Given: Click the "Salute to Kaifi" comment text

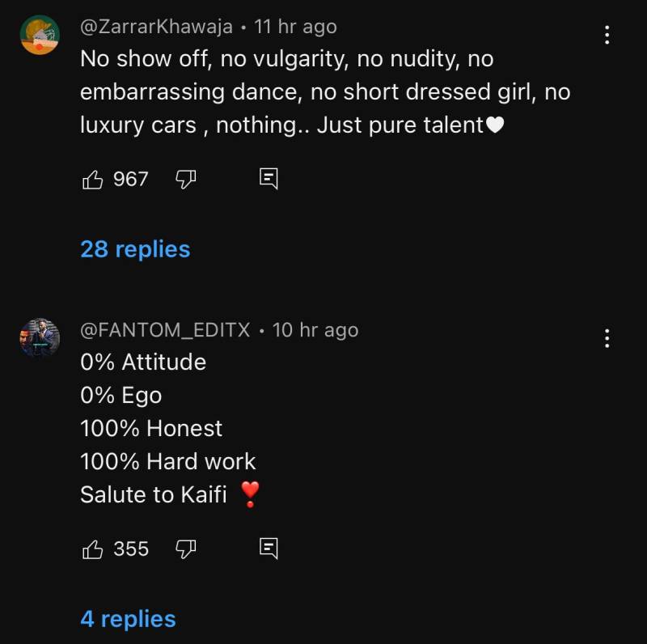Looking at the screenshot, I should 154,494.
